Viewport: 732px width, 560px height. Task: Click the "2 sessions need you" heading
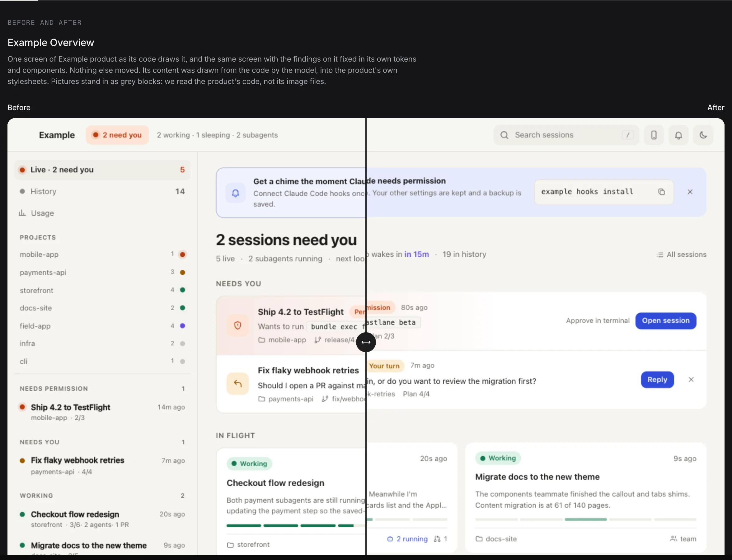(286, 240)
